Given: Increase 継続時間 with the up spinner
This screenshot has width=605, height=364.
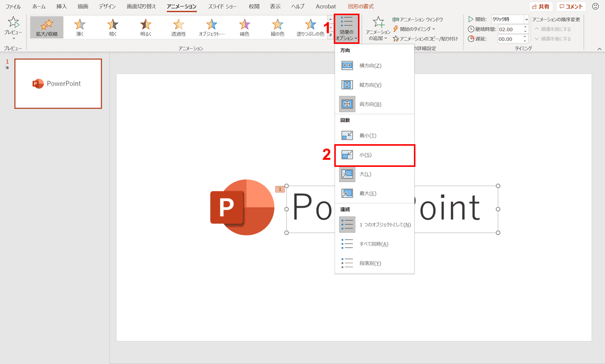Looking at the screenshot, I should (x=525, y=27).
